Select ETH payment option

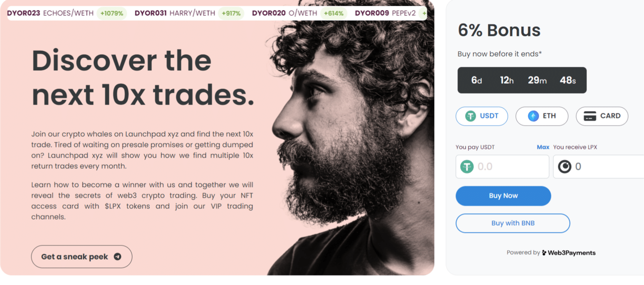point(542,116)
